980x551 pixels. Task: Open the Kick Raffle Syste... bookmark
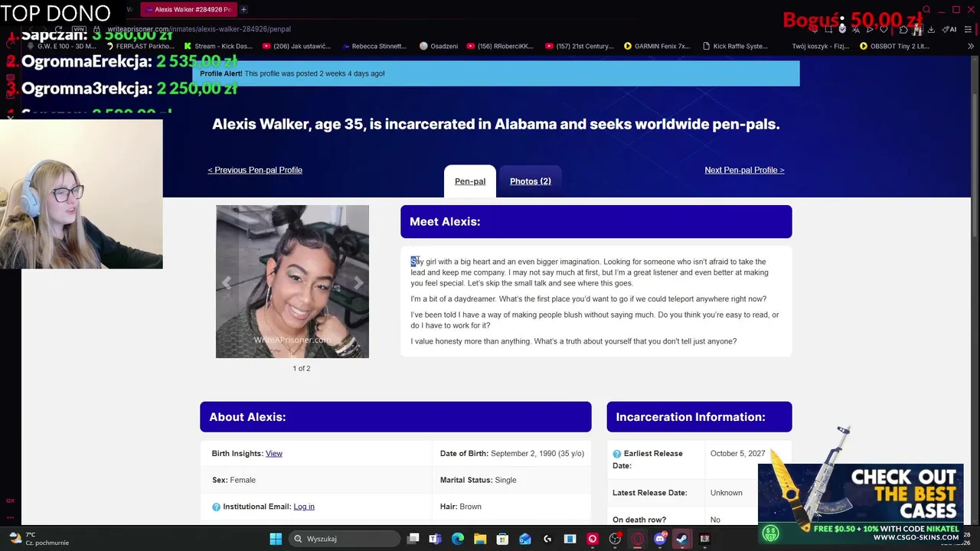[x=735, y=46]
